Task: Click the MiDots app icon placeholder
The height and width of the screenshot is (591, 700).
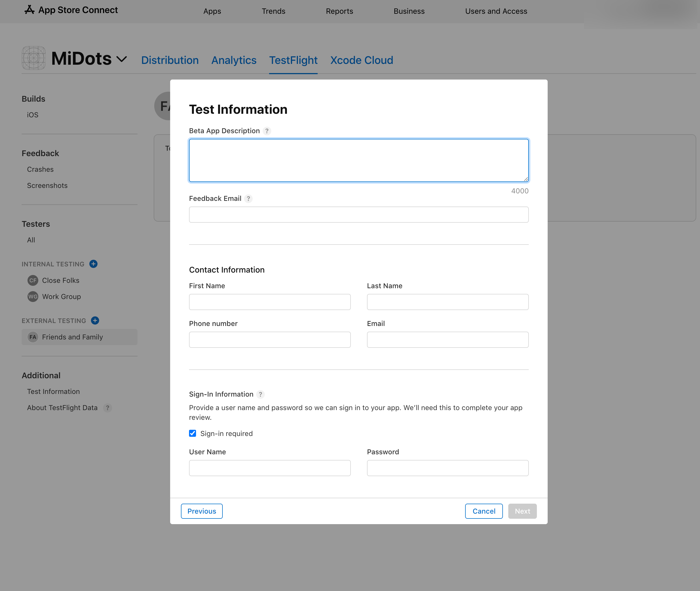Action: click(33, 58)
